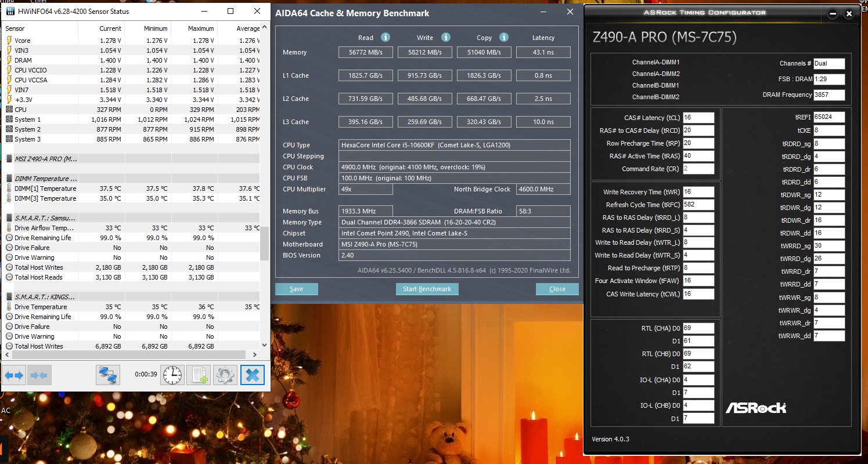Click the info icon next to Copy
868x464 pixels.
(503, 37)
